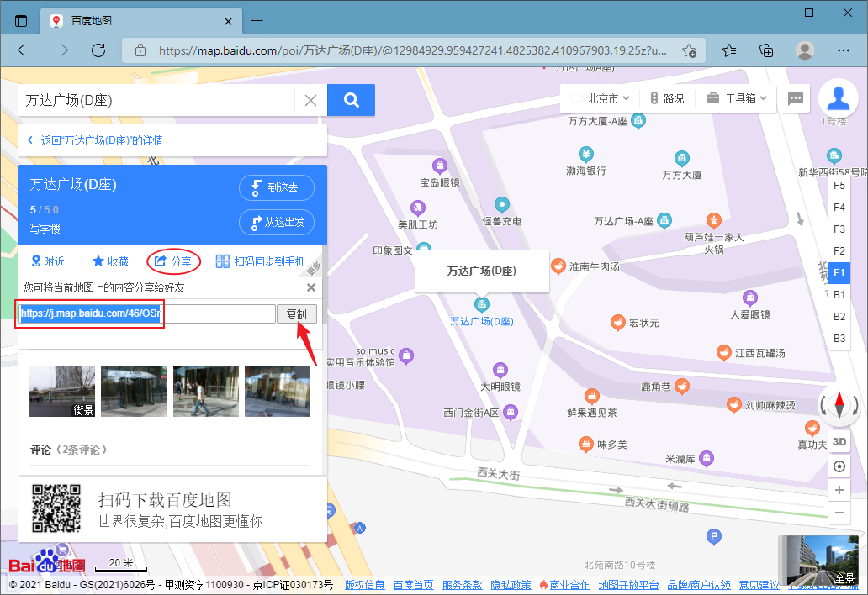Open the 百度首页 footer link

tap(413, 584)
